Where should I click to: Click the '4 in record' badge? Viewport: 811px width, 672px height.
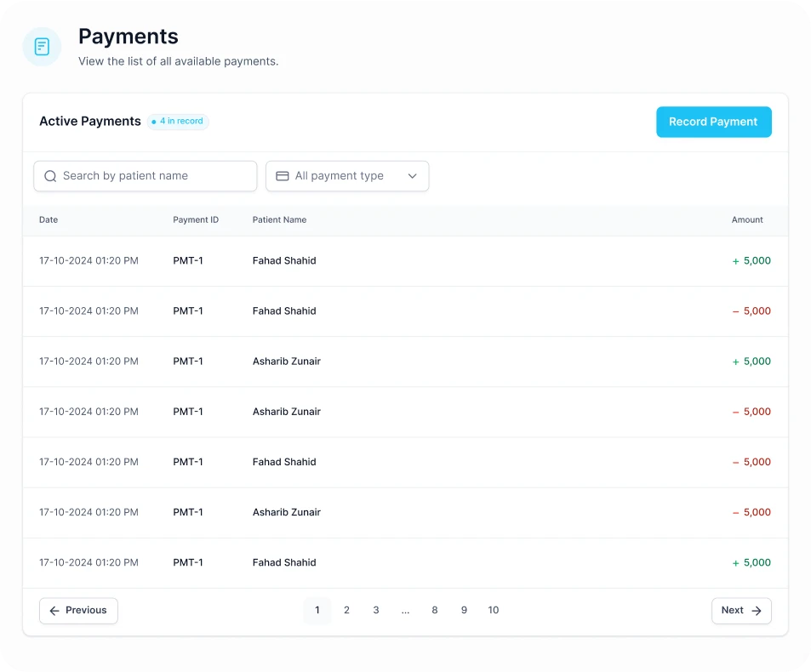[x=178, y=122]
